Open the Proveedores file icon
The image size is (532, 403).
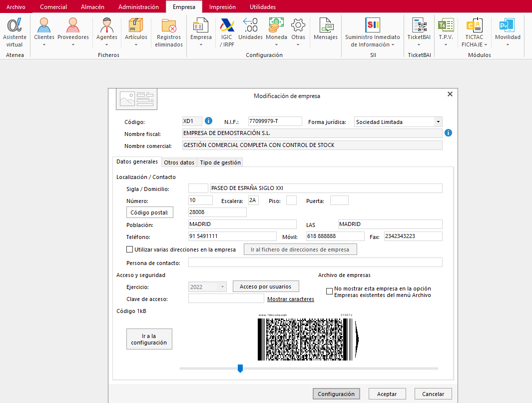coord(73,32)
